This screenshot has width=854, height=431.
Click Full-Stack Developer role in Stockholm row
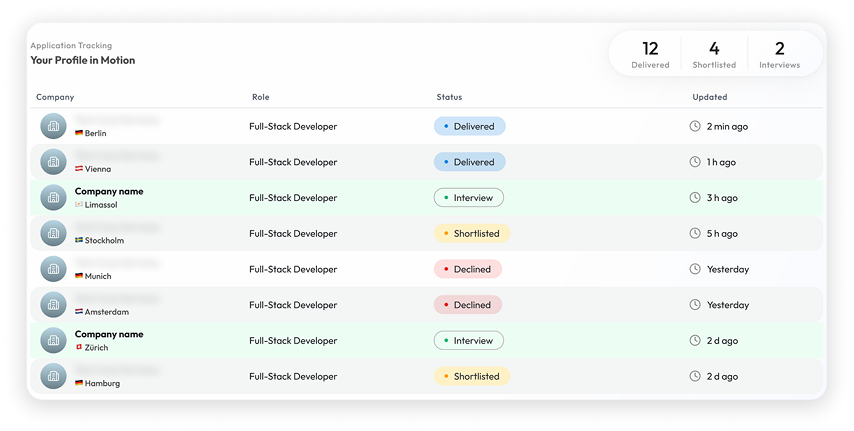[293, 233]
